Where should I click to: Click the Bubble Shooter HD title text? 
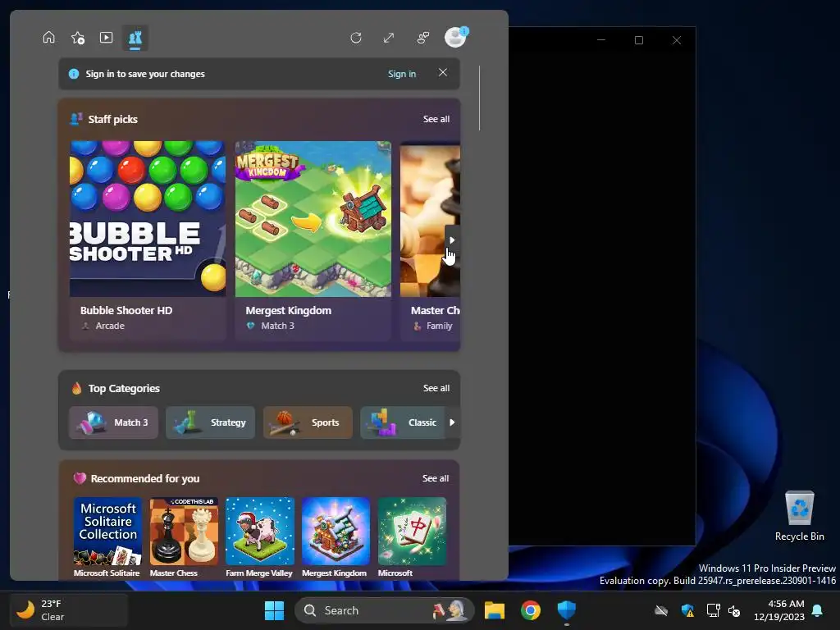126,310
